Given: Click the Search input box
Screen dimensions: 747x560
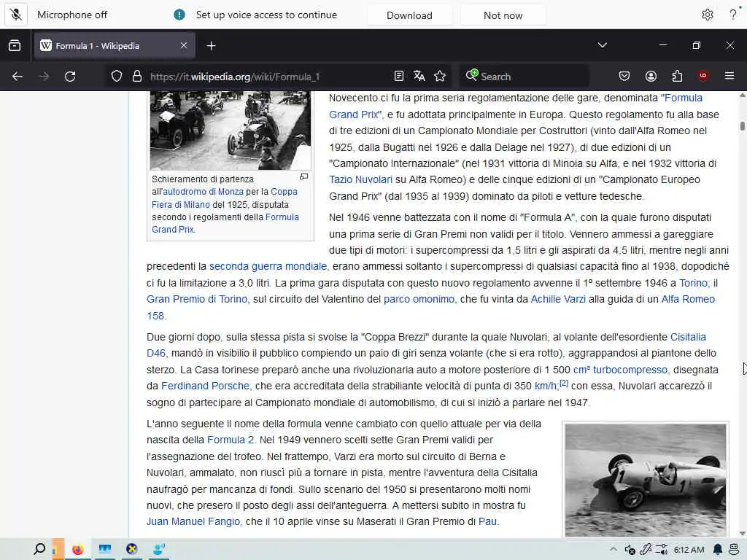Looking at the screenshot, I should (x=524, y=76).
